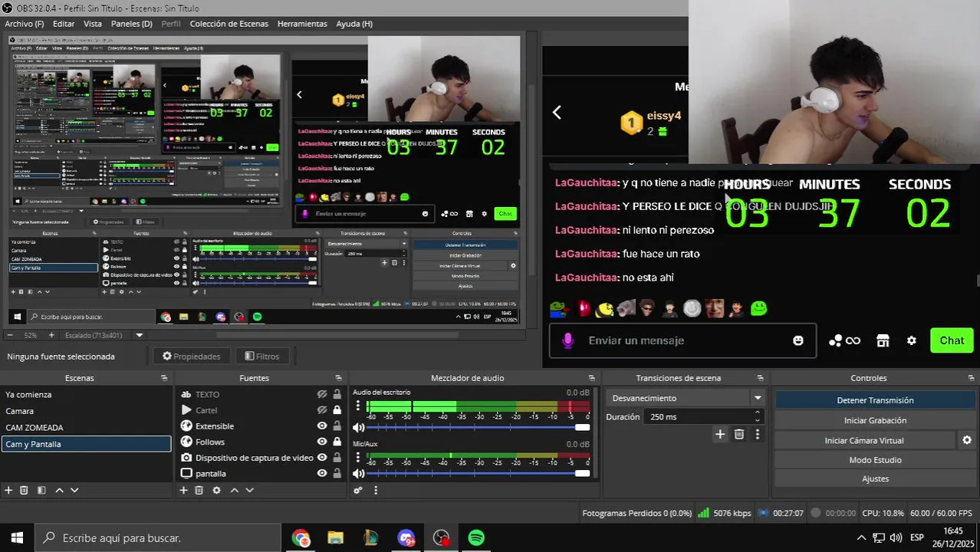980x552 pixels.
Task: Remove the scene transition with trash icon
Action: (x=739, y=434)
